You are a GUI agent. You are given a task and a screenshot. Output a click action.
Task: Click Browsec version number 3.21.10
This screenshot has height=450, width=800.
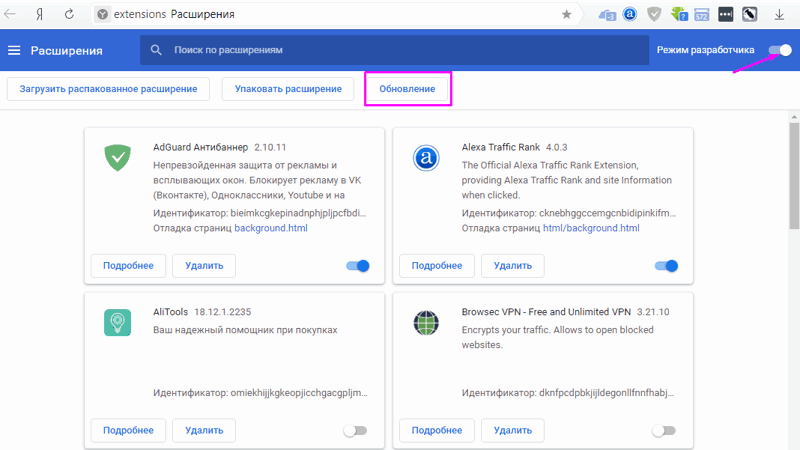(653, 312)
